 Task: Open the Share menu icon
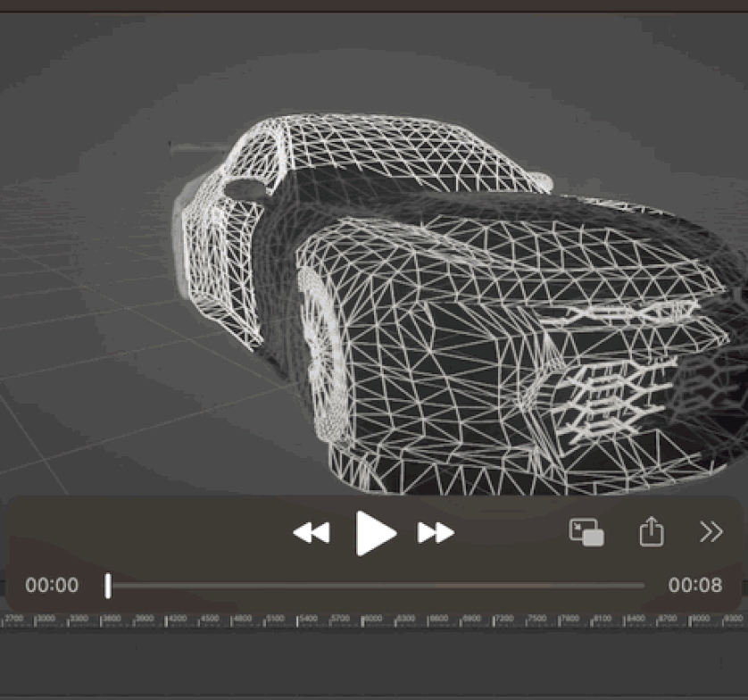652,530
